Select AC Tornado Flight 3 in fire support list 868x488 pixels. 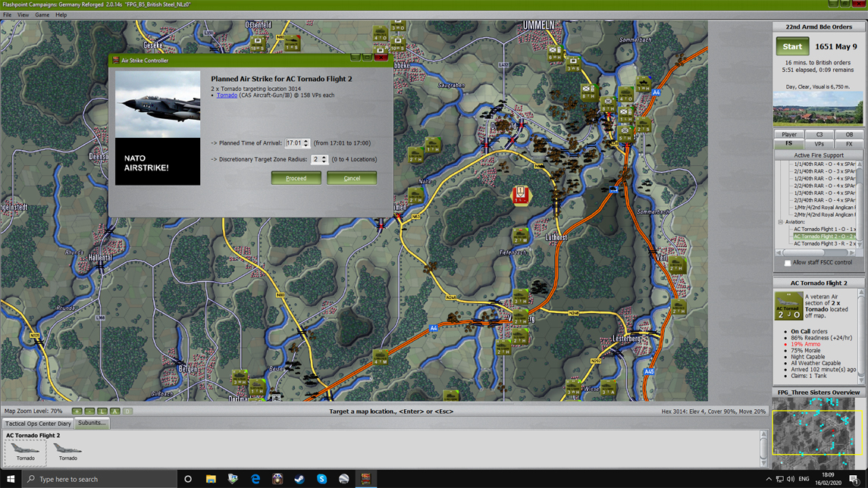point(824,243)
